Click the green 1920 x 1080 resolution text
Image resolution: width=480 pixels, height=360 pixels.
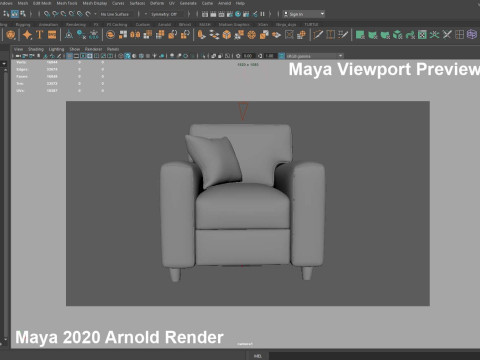tap(248, 65)
